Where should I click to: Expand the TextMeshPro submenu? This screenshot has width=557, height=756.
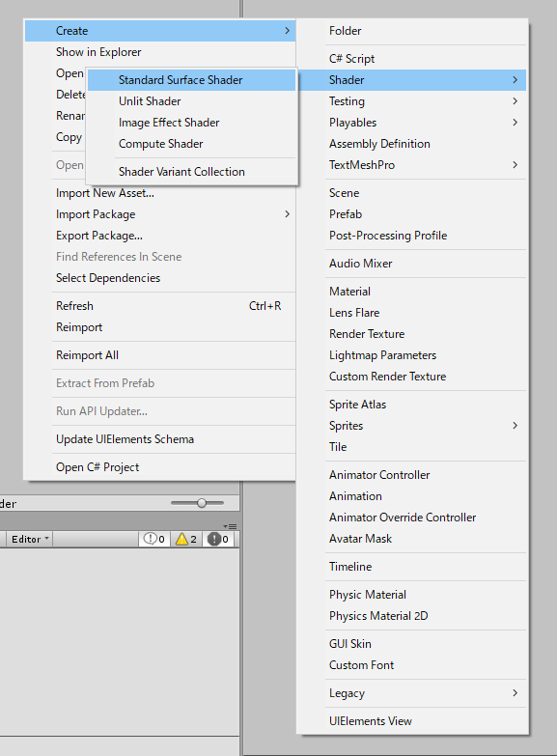coord(412,165)
